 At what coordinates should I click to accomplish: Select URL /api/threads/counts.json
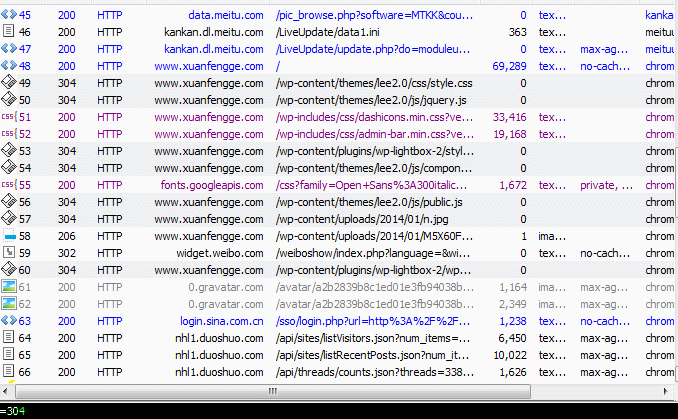(374, 372)
